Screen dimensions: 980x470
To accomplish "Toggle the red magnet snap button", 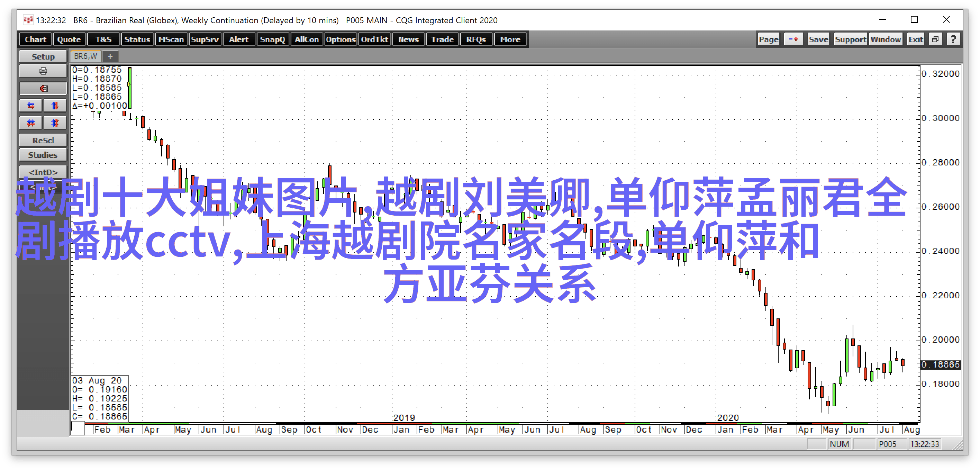I will click(43, 89).
